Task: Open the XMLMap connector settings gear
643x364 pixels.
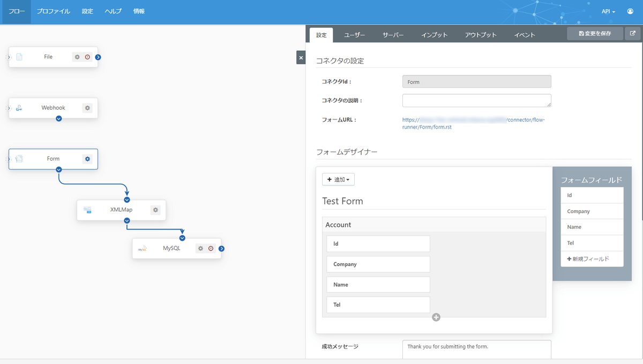Action: coord(155,210)
